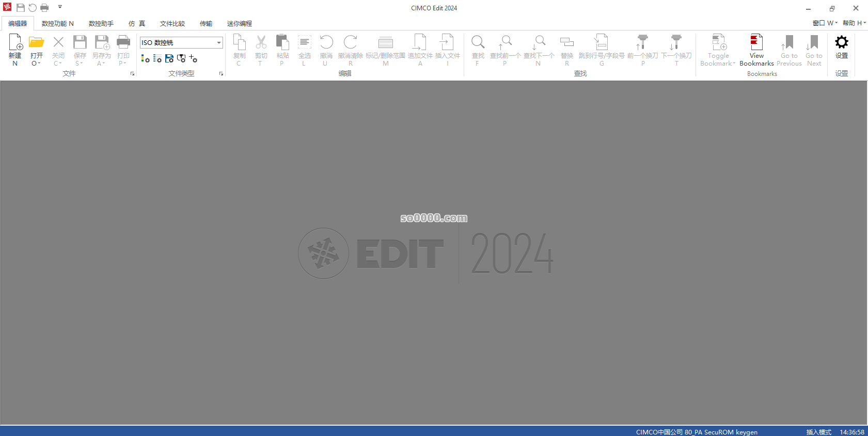868x436 pixels.
Task: Open 设置 settings gear
Action: 842,46
